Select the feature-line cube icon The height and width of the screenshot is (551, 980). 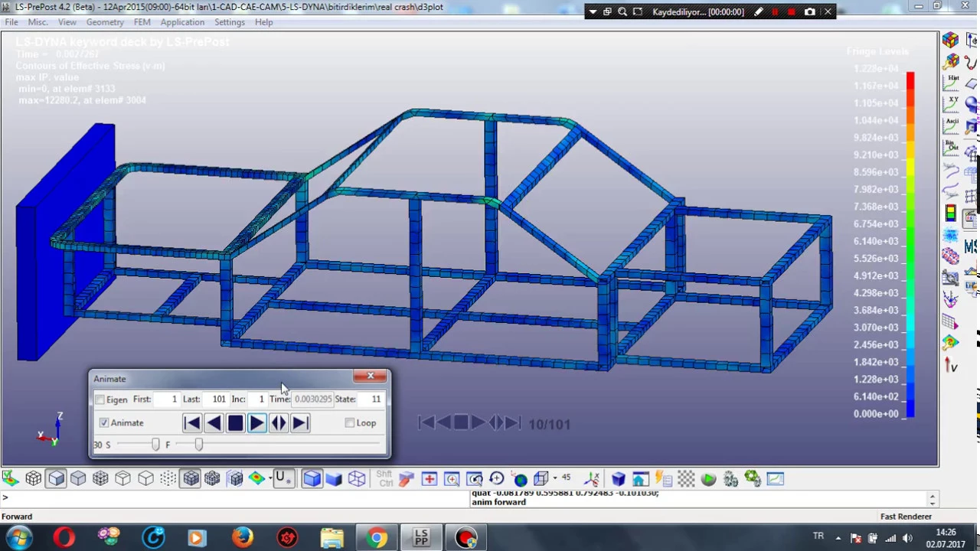click(x=122, y=479)
